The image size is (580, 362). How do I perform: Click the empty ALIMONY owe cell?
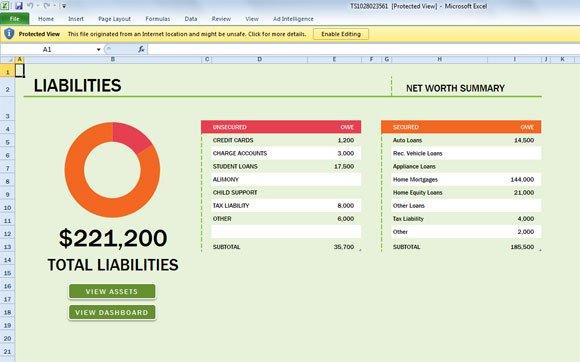pos(334,179)
